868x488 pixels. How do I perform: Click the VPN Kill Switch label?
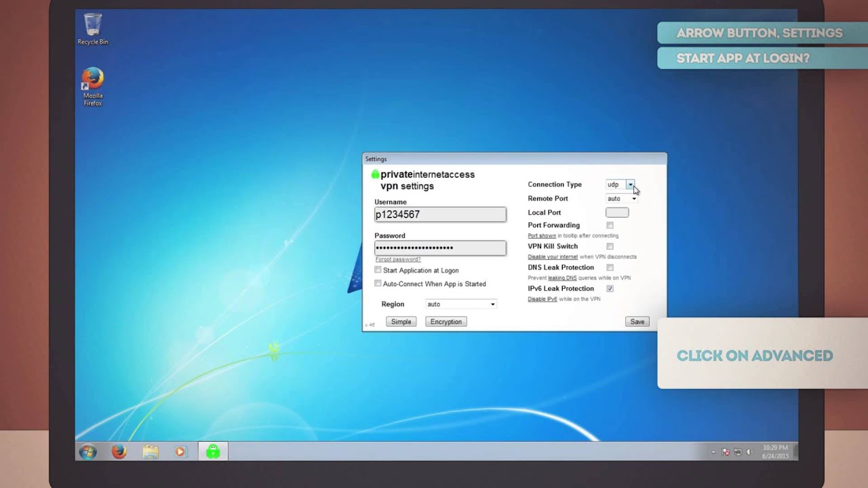pos(553,246)
